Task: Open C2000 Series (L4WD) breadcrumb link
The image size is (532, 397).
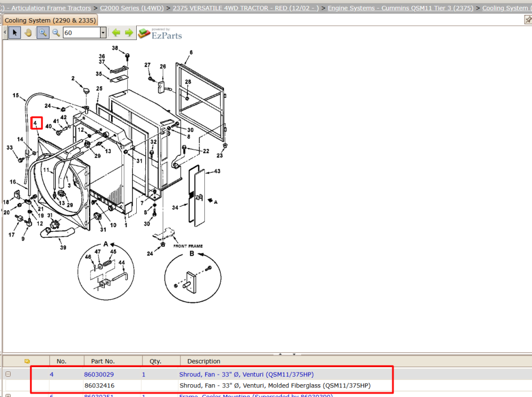Action: pyautogui.click(x=131, y=8)
